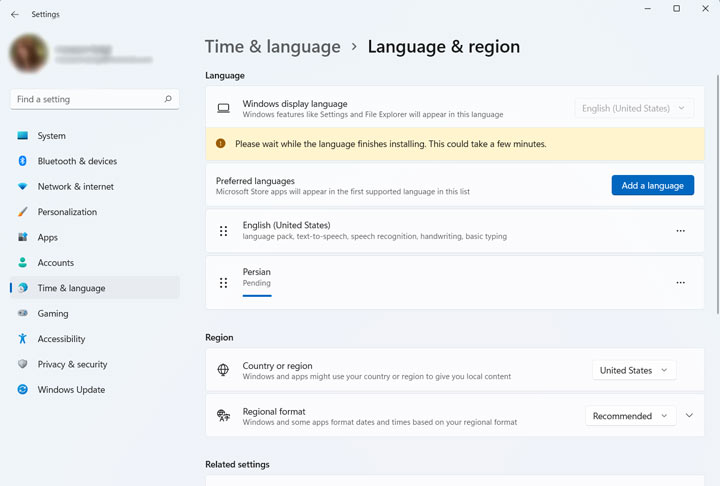Select Accessibility label in sidebar
The height and width of the screenshot is (486, 720).
(62, 339)
